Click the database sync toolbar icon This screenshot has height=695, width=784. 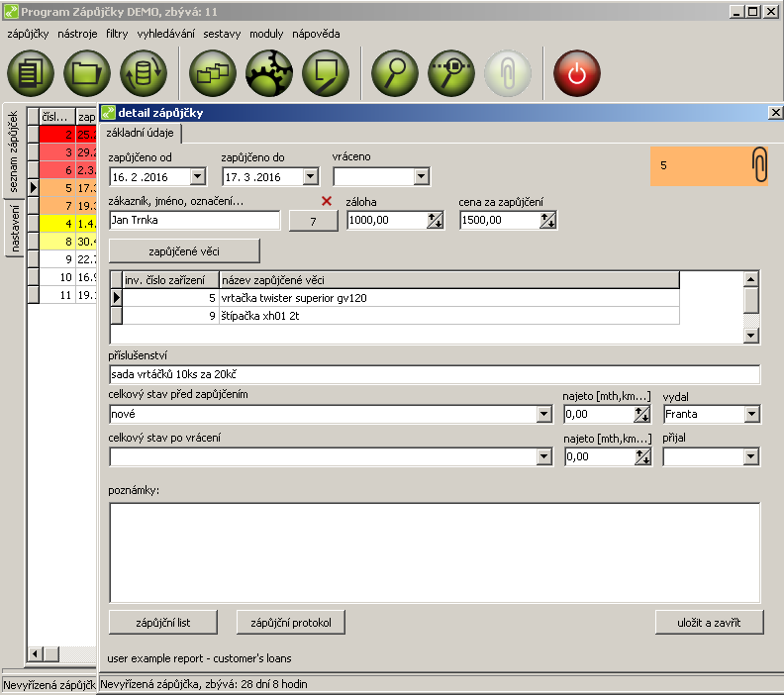click(x=144, y=73)
